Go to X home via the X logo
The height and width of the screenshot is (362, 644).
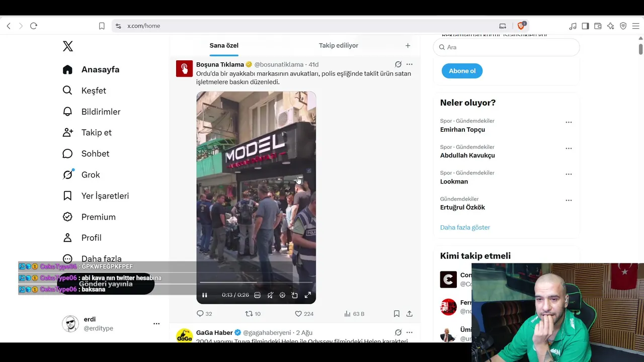[68, 46]
